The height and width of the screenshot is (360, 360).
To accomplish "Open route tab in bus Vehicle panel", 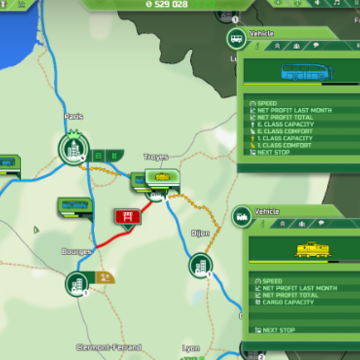I will click(x=277, y=46).
